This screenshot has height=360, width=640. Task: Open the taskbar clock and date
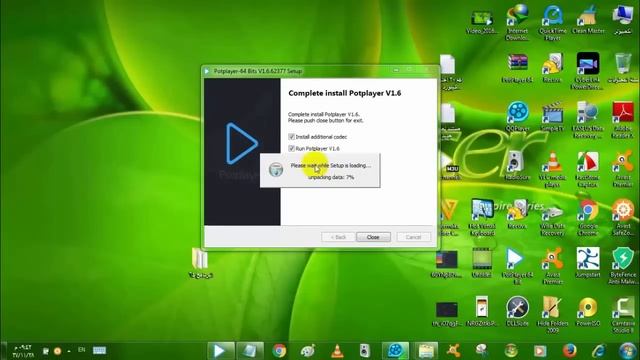[23, 351]
